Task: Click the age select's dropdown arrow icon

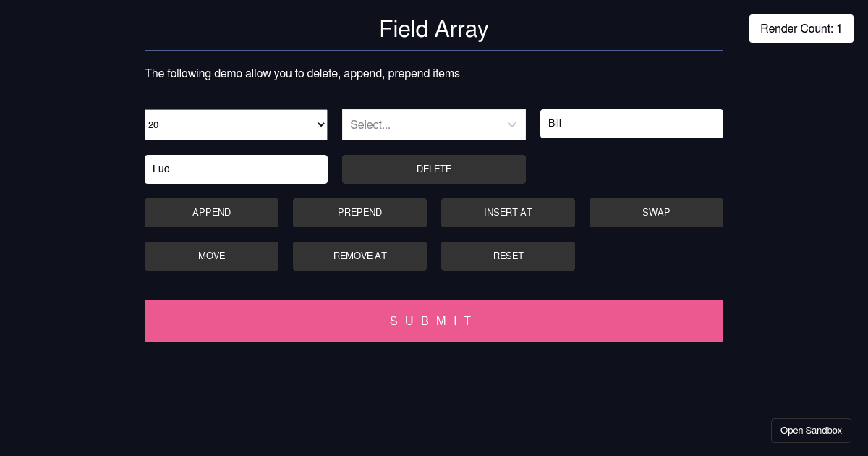Action: 320,124
